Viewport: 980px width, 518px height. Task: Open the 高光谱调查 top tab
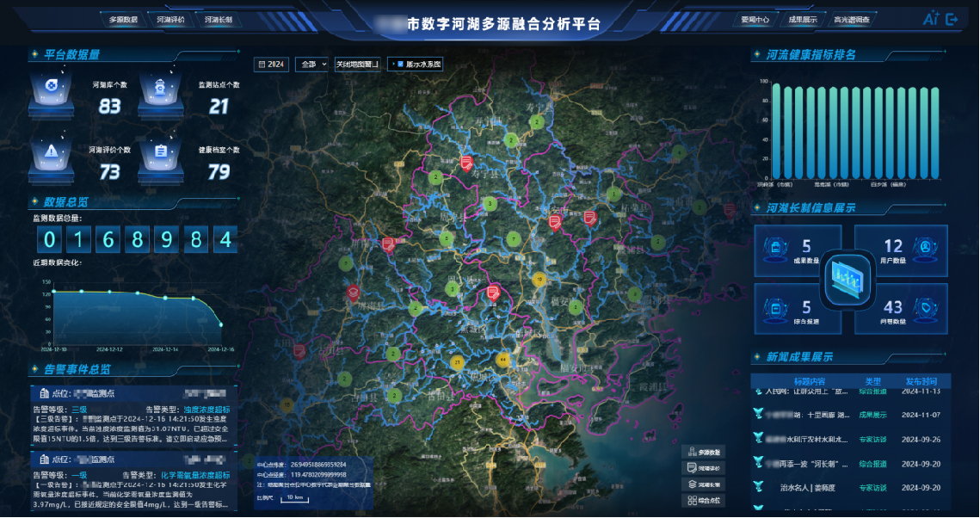click(851, 19)
